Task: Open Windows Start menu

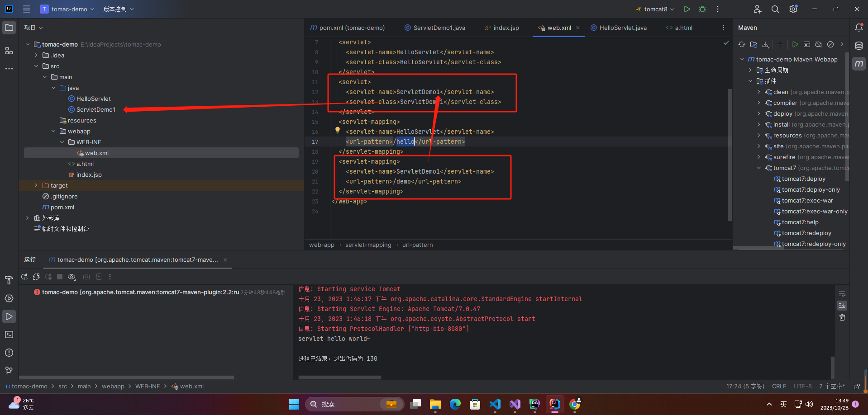Action: pyautogui.click(x=294, y=404)
